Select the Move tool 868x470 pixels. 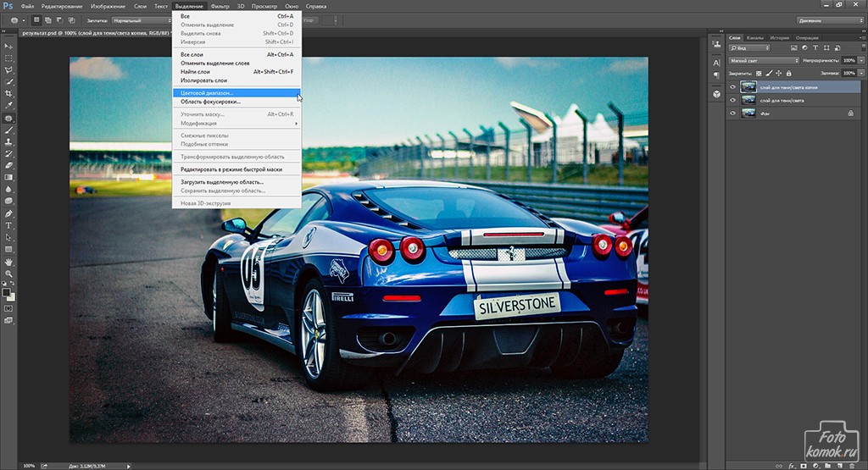click(8, 47)
